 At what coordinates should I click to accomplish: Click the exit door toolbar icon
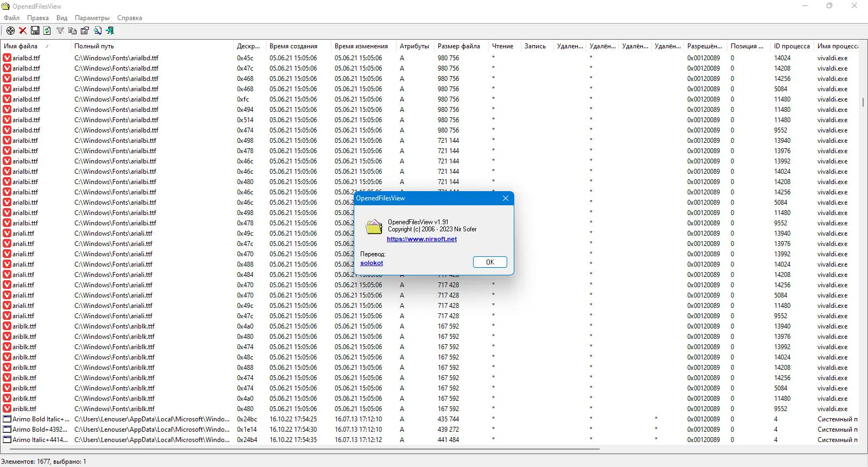(x=110, y=31)
